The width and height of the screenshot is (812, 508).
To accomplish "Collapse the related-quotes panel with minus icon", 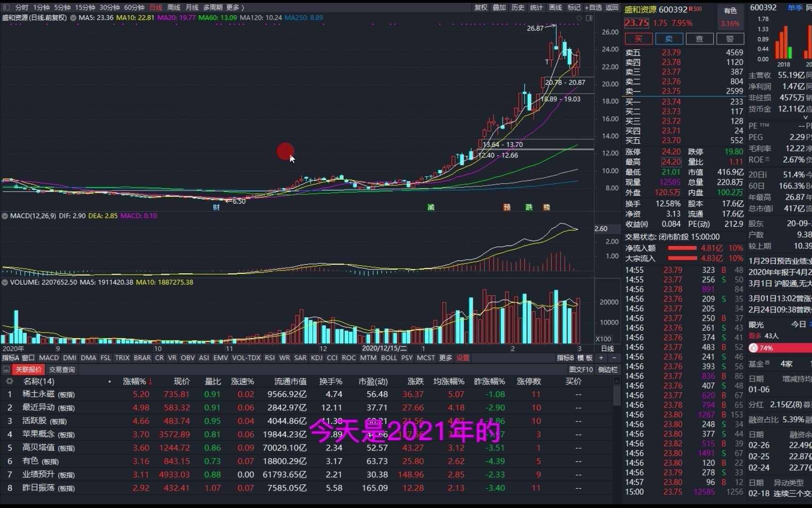I will point(6,370).
